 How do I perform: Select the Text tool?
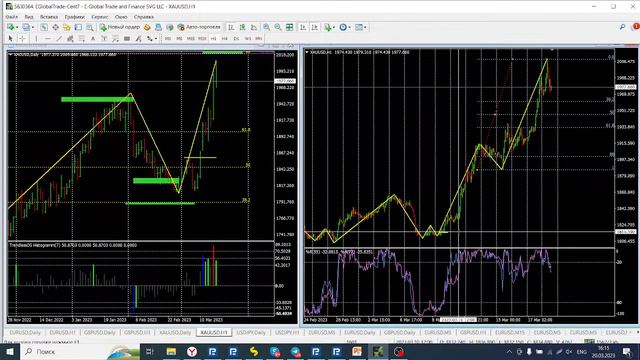93,38
